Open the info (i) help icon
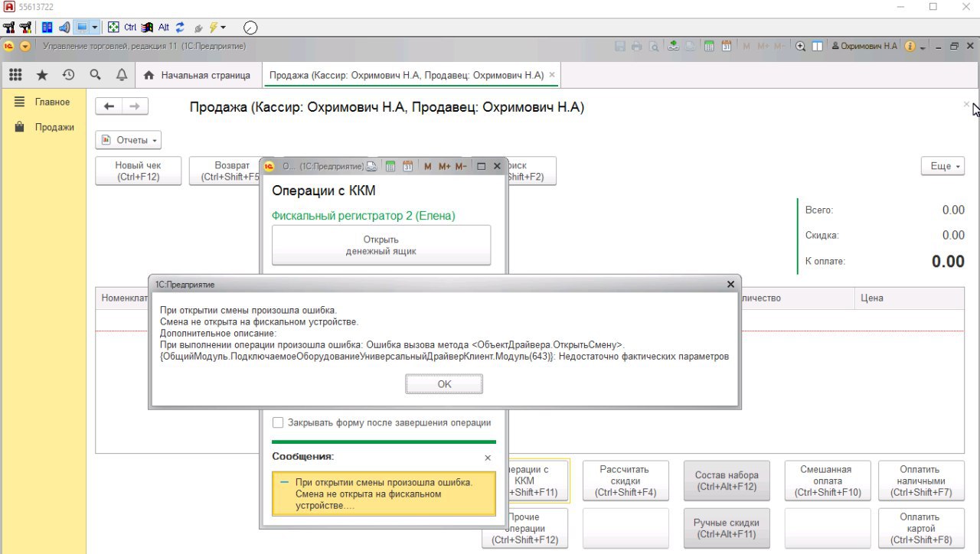 (x=910, y=46)
